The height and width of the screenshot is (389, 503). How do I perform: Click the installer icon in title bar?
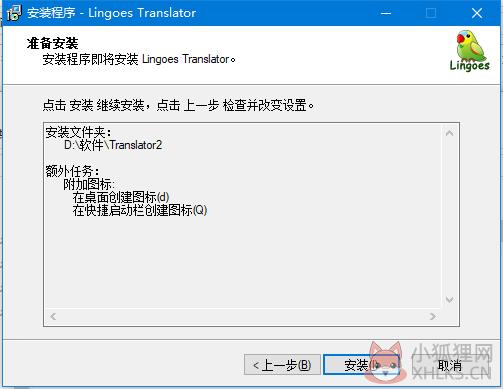[x=14, y=13]
